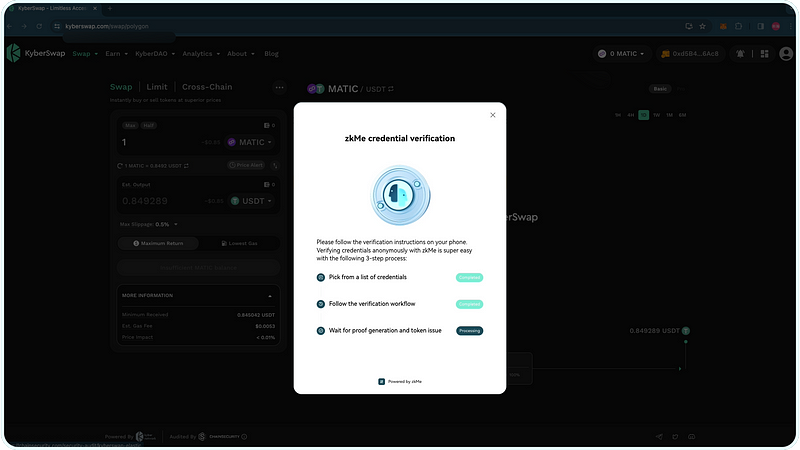The width and height of the screenshot is (800, 450).
Task: Click Completed badge for Follow the verification workflow
Action: coord(469,304)
